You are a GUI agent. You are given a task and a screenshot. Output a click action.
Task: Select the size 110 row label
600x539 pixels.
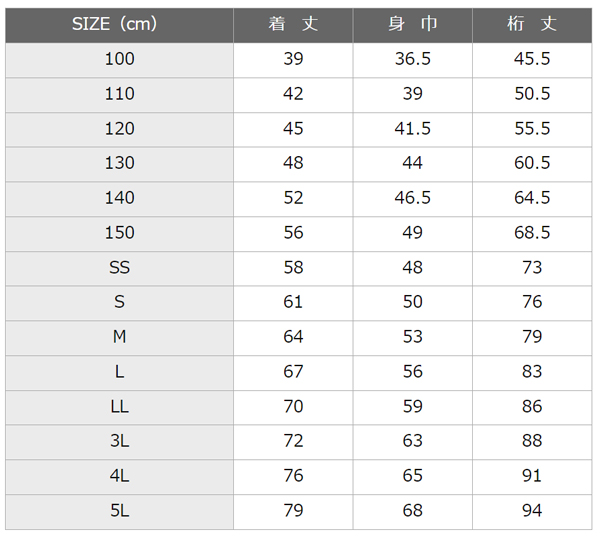[119, 94]
